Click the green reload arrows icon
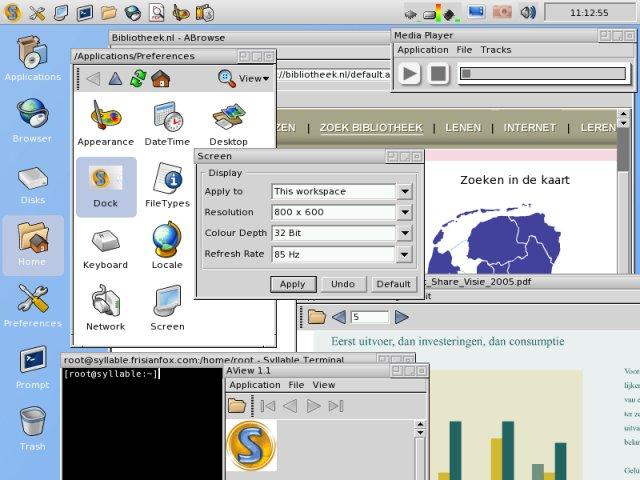Image resolution: width=640 pixels, height=480 pixels. coord(138,78)
